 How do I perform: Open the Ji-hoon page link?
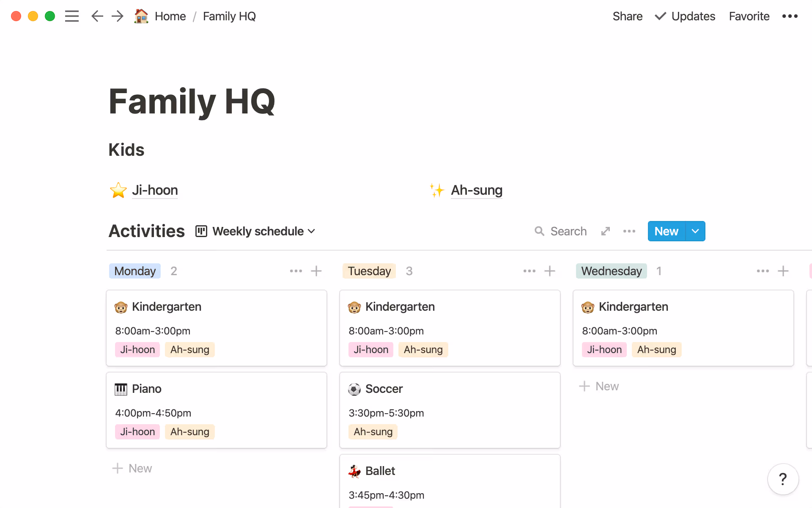pos(155,190)
